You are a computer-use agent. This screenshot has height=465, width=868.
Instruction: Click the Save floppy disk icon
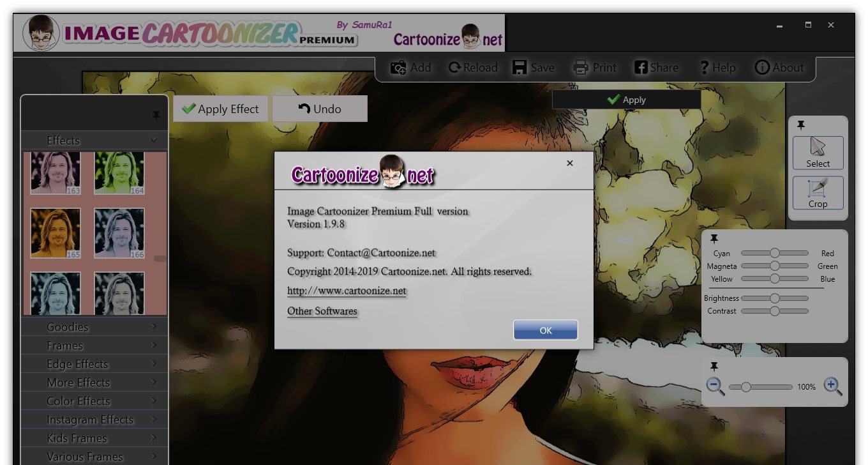click(x=520, y=68)
